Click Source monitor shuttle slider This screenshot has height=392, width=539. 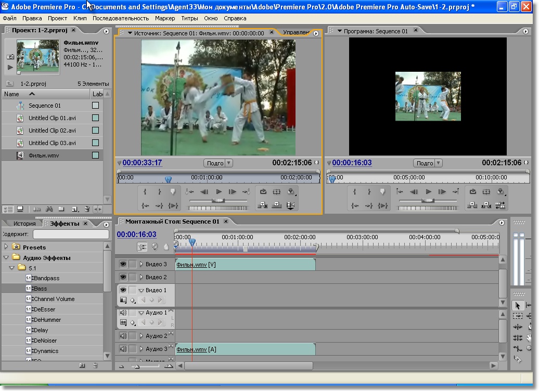click(218, 200)
